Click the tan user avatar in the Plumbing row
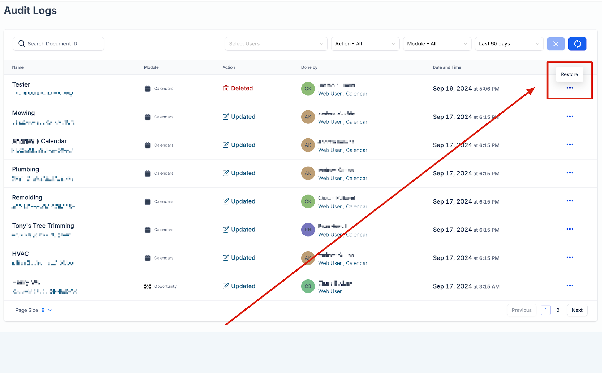The width and height of the screenshot is (602, 373). (308, 173)
